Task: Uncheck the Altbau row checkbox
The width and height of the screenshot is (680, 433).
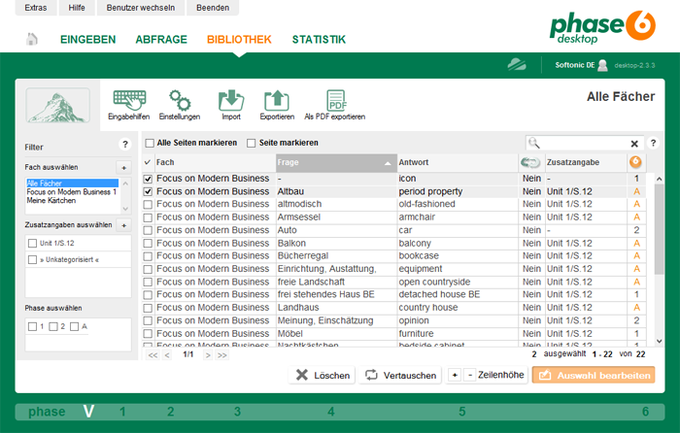Action: pyautogui.click(x=148, y=191)
